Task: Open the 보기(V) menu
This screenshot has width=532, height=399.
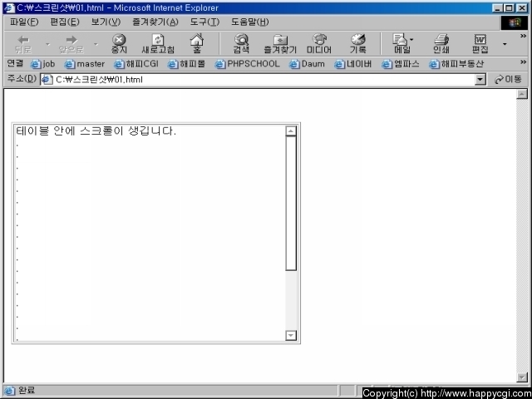Action: coord(106,22)
